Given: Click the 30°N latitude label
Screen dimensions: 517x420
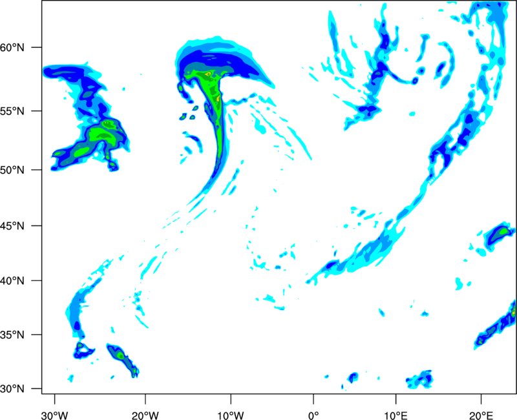Looking at the screenshot, I should (x=12, y=389).
